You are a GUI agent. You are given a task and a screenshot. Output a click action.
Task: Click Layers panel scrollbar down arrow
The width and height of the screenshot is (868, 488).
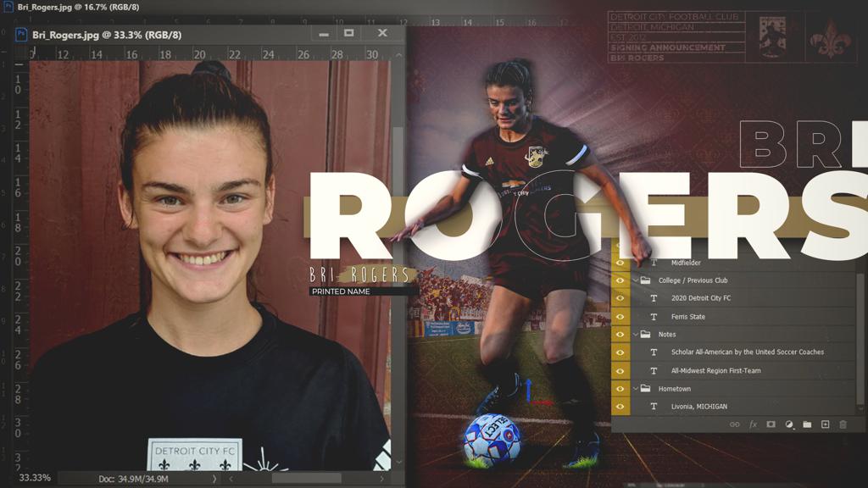861,409
